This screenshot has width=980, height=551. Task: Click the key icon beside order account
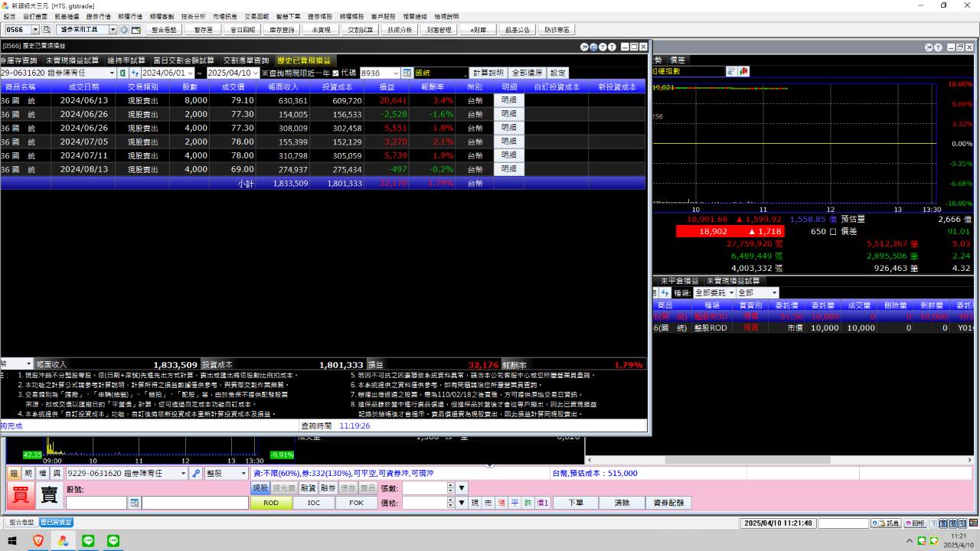pyautogui.click(x=196, y=474)
